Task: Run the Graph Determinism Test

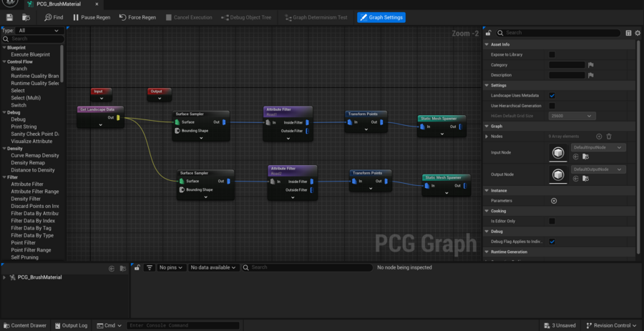Action: pos(316,17)
